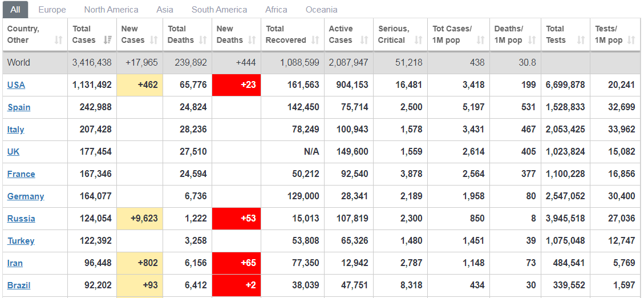The width and height of the screenshot is (644, 298).
Task: Open the Spain country link
Action: pyautogui.click(x=19, y=107)
